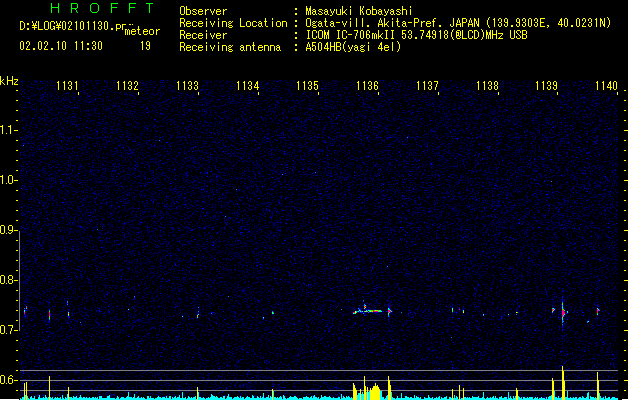Select the date stamp 02.02.10 11:30

(x=61, y=46)
